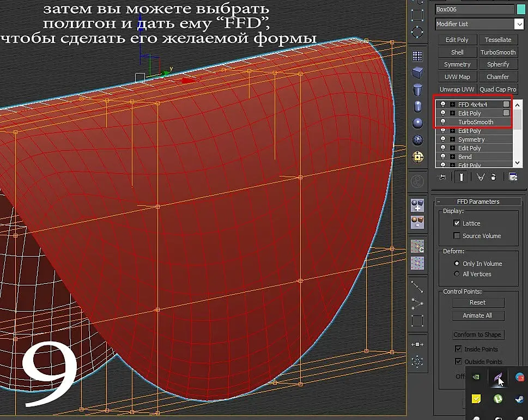Toggle the Outside Points checkbox

458,361
